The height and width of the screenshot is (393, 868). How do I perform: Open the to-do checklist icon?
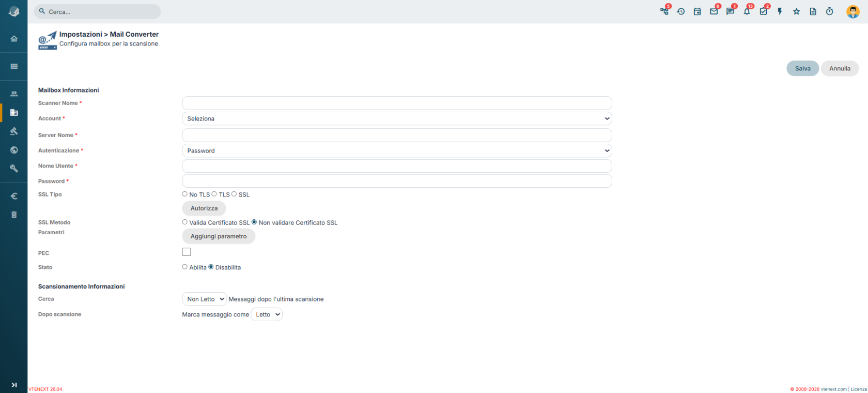[x=764, y=11]
